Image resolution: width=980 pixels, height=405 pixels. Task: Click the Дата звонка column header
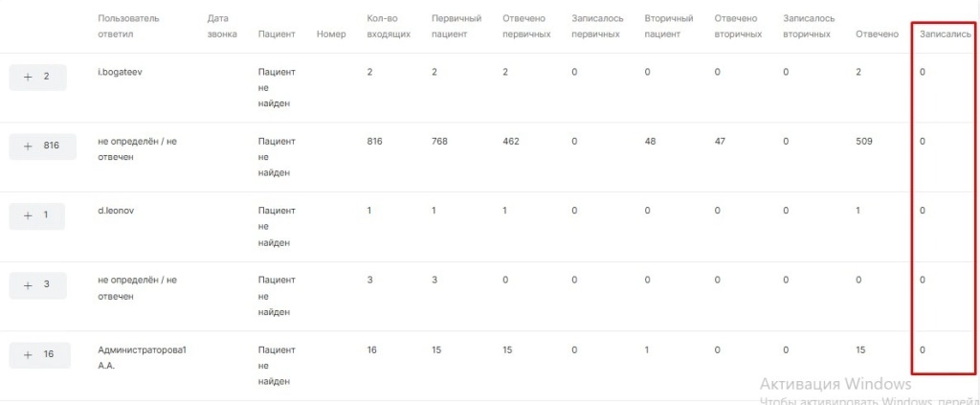217,26
